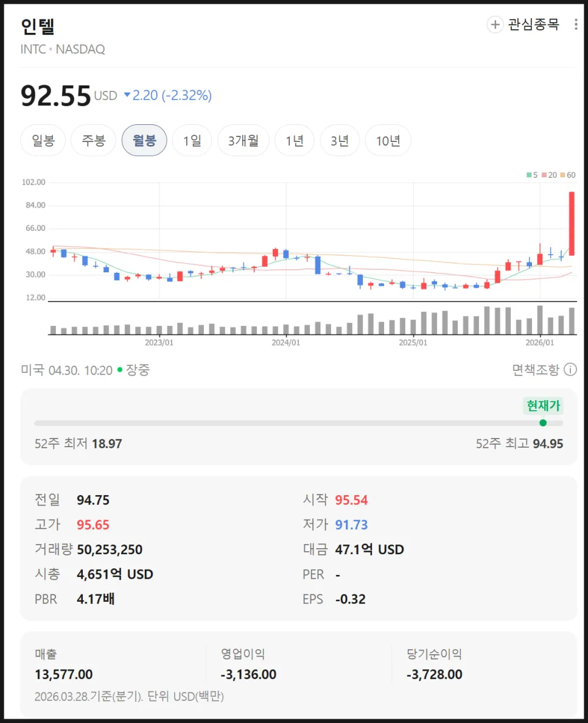Click the price change 2.20 (-2.32%)
Screen dimensions: 588x723
point(168,96)
